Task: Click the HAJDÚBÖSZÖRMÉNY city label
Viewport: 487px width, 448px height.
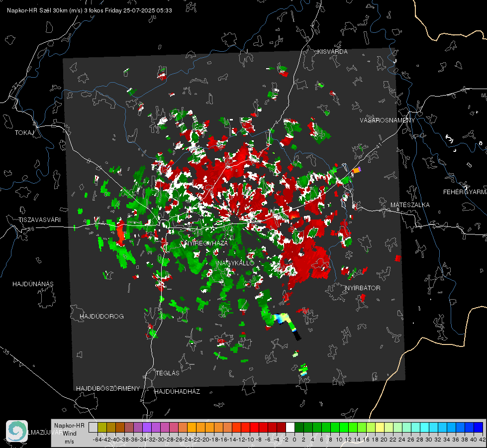Action: pos(108,389)
